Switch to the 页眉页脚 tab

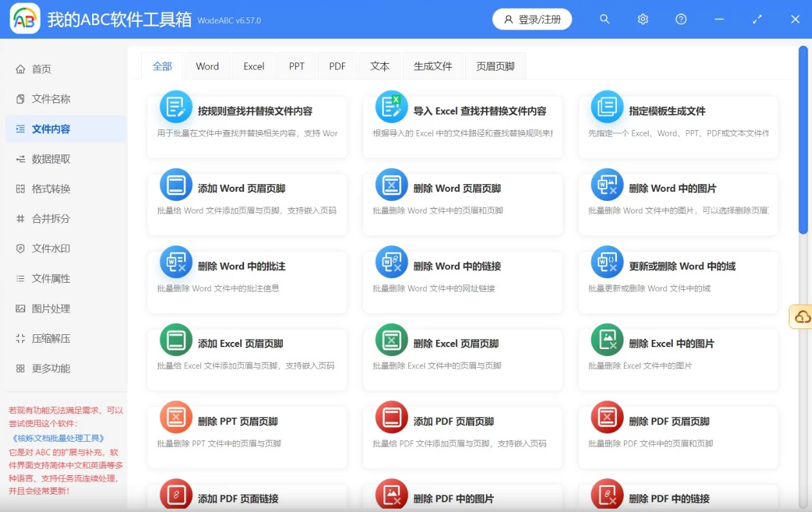coord(495,66)
